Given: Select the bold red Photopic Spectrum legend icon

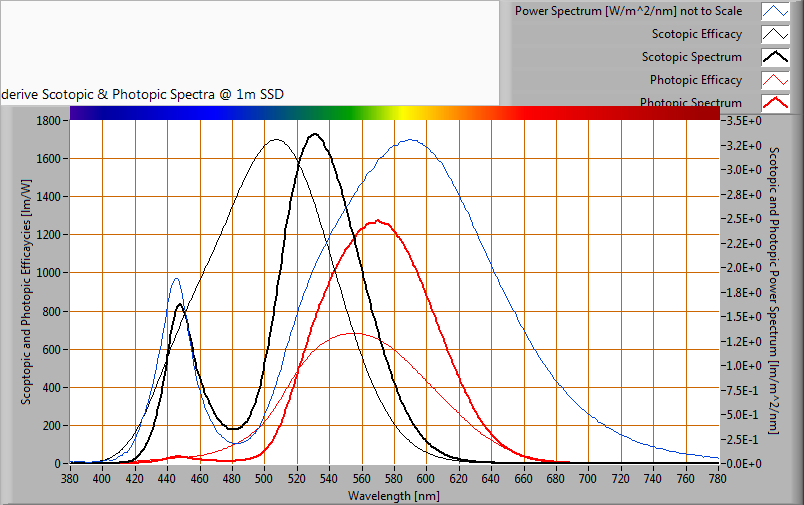Looking at the screenshot, I should [775, 102].
